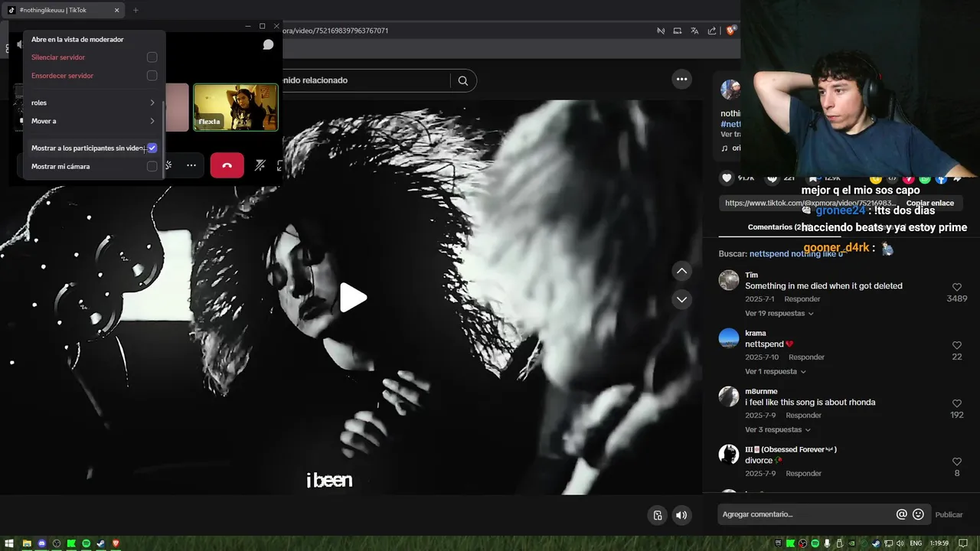Reply to krama's comment with Responder
The height and width of the screenshot is (551, 980).
806,357
